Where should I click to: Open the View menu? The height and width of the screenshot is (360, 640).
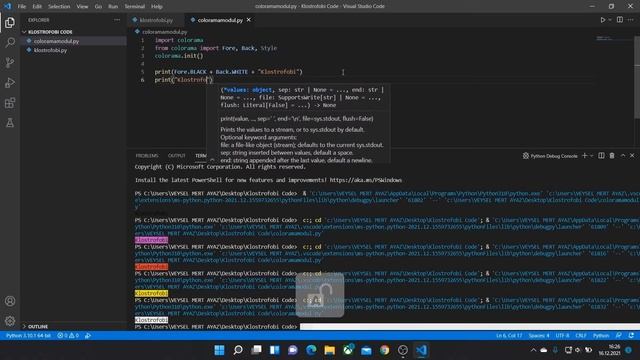pos(82,7)
